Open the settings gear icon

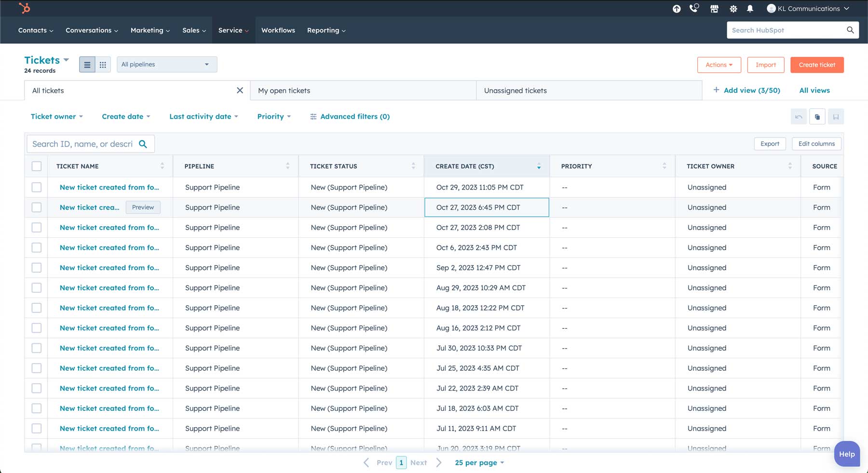733,9
